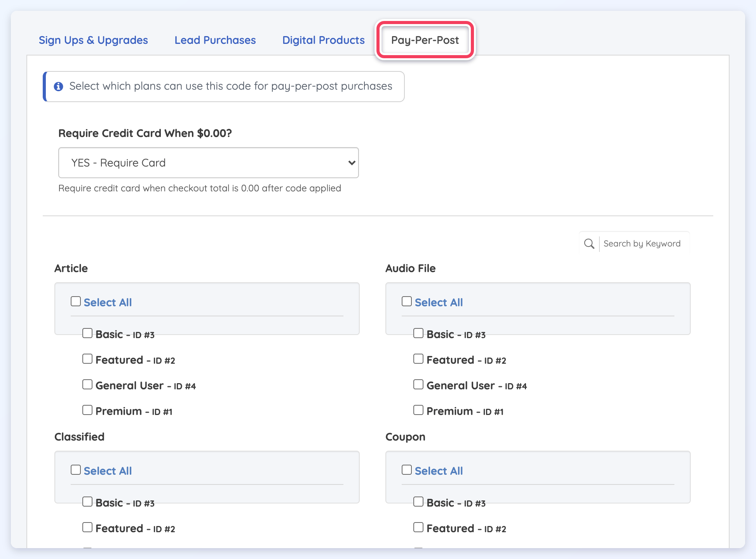Screen dimensions: 756x559
Task: Check Basic ID #3 under Audio File
Action: pos(418,333)
